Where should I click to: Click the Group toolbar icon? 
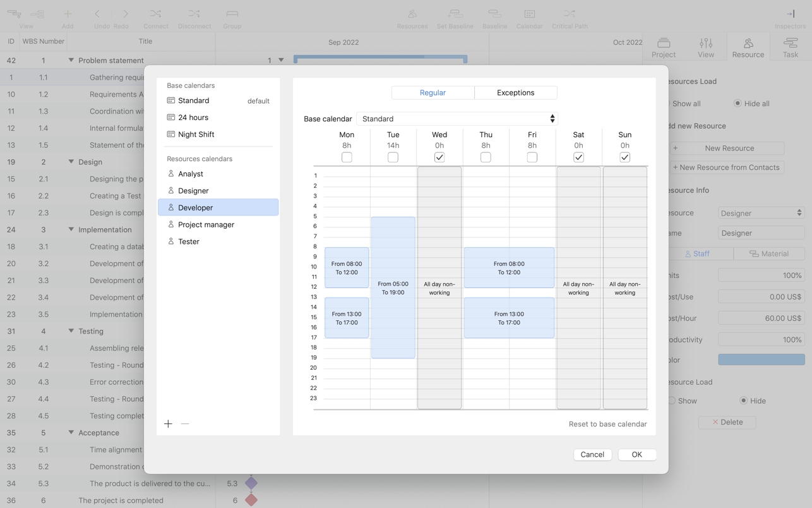pyautogui.click(x=232, y=14)
